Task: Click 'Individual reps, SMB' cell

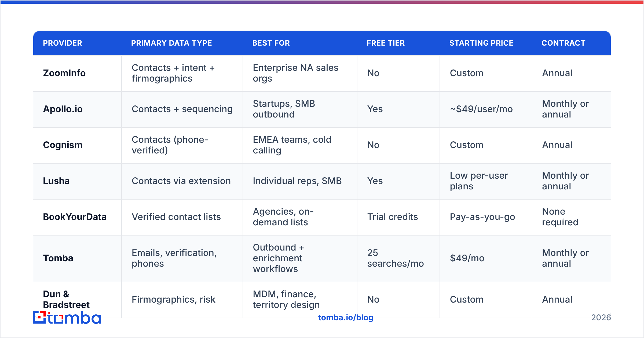Action: [x=300, y=181]
